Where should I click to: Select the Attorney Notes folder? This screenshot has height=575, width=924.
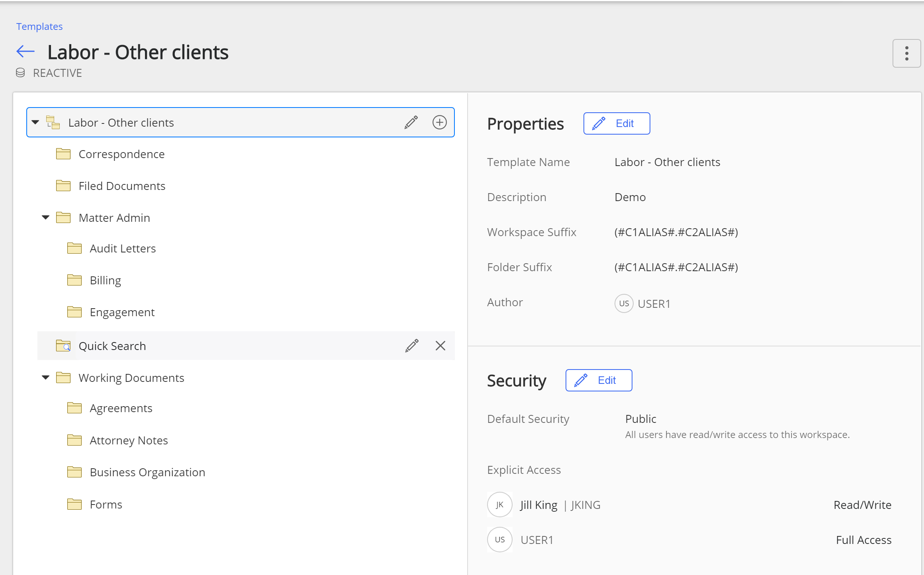[129, 440]
